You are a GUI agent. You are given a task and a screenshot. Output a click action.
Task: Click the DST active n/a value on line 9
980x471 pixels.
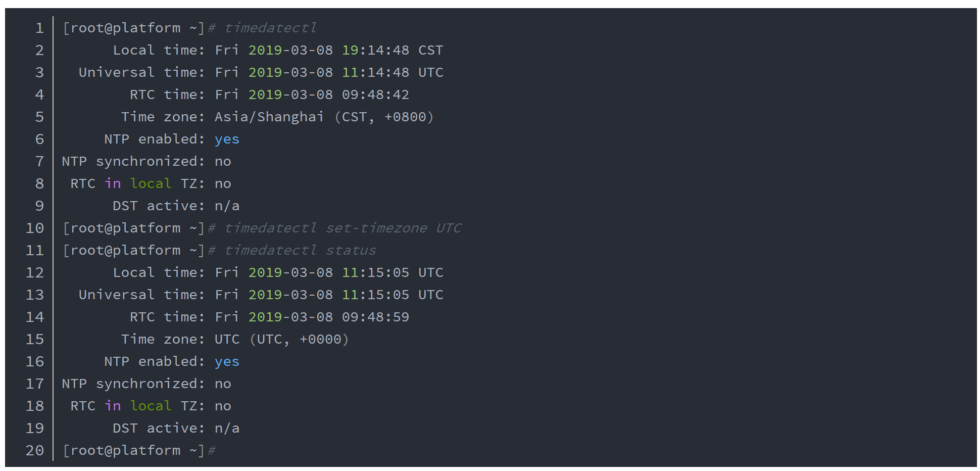pos(227,206)
